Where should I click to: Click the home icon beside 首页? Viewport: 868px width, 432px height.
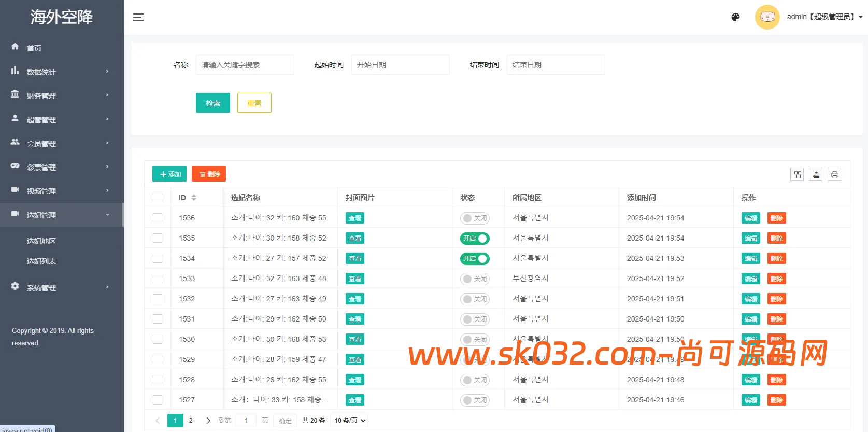click(15, 47)
